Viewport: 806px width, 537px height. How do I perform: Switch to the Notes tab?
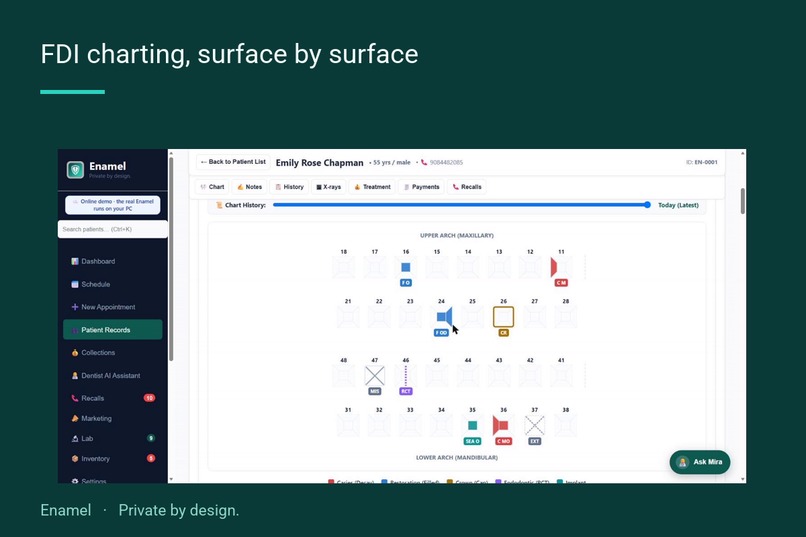249,187
